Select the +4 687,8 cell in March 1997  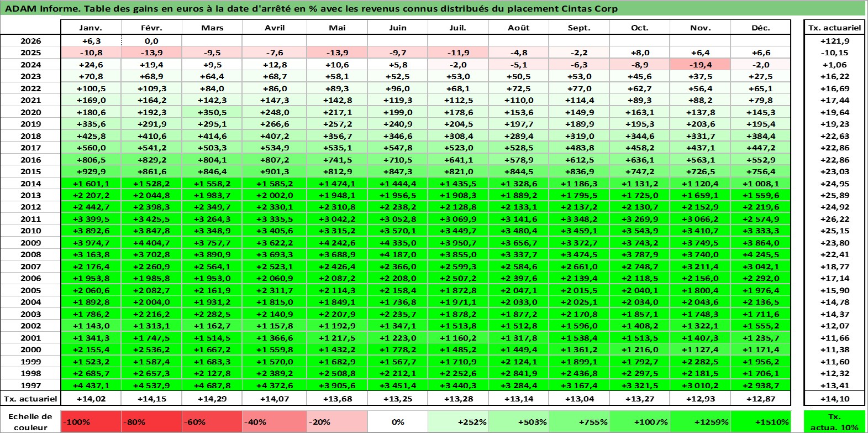[212, 385]
